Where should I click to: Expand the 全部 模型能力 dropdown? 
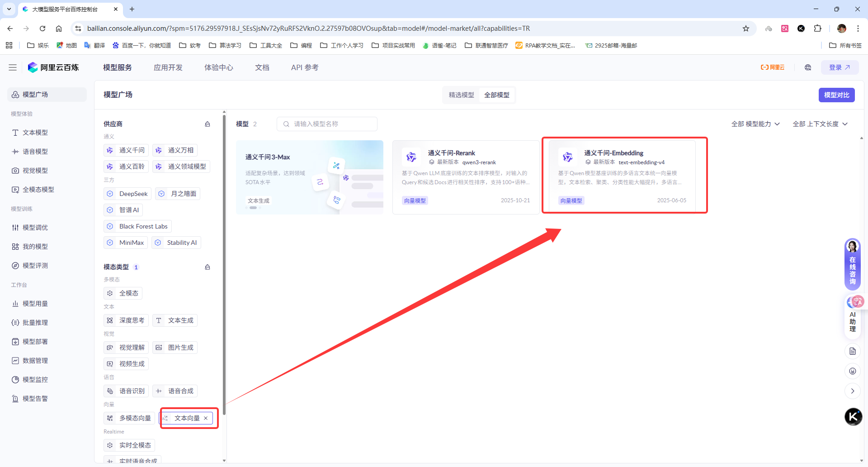pyautogui.click(x=755, y=124)
